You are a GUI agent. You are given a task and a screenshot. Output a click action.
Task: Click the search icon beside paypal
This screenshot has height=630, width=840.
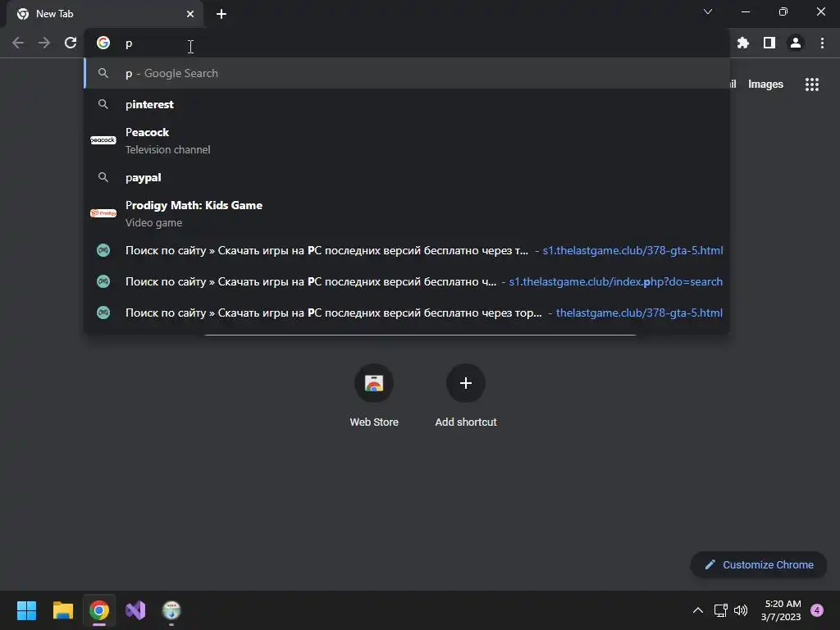tap(103, 177)
